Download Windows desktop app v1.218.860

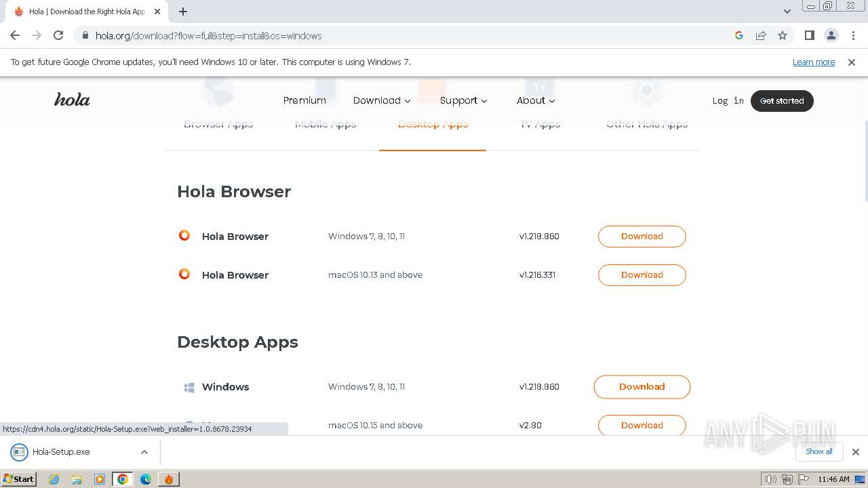tap(642, 387)
